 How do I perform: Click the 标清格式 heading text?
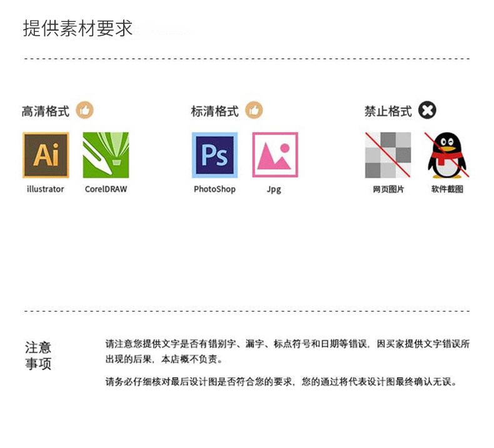click(214, 112)
